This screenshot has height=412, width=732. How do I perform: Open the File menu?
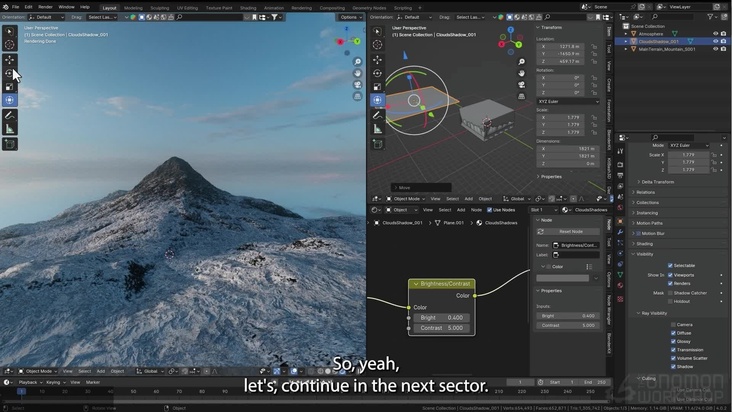click(x=15, y=7)
